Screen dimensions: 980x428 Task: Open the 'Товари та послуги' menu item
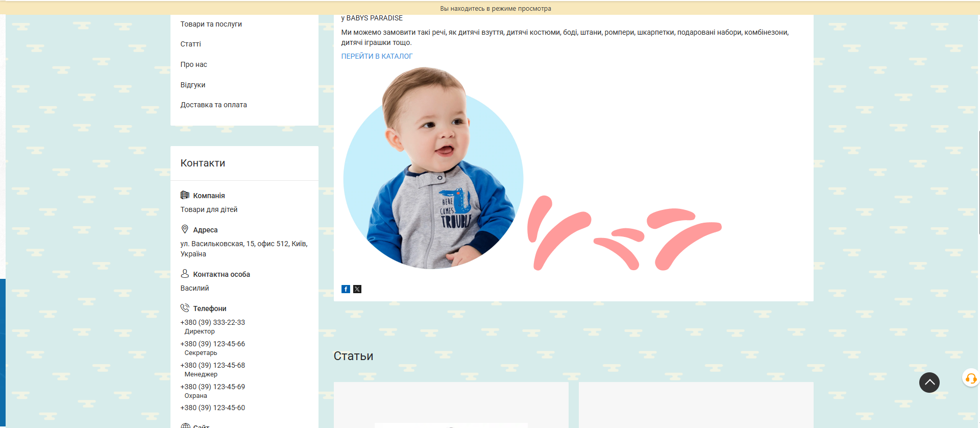pyautogui.click(x=211, y=24)
